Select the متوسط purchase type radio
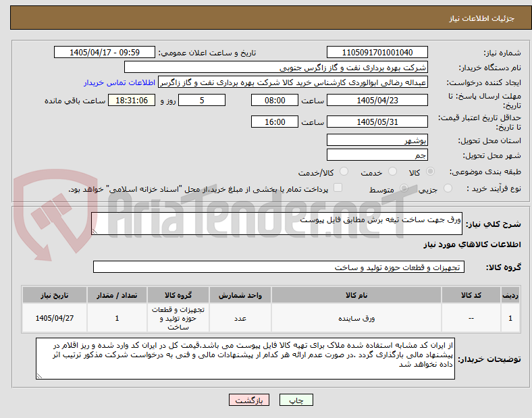The width and height of the screenshot is (532, 418). click(x=404, y=188)
